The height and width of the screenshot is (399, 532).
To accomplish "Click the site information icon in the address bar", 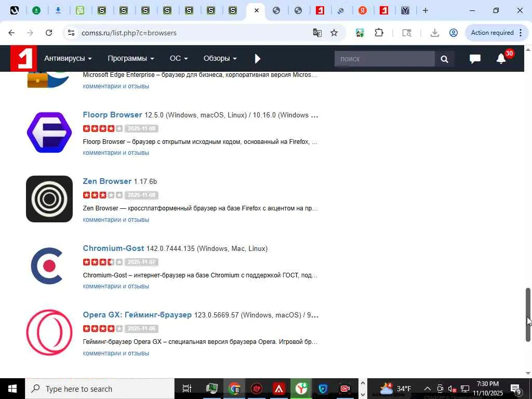I will 71,33.
